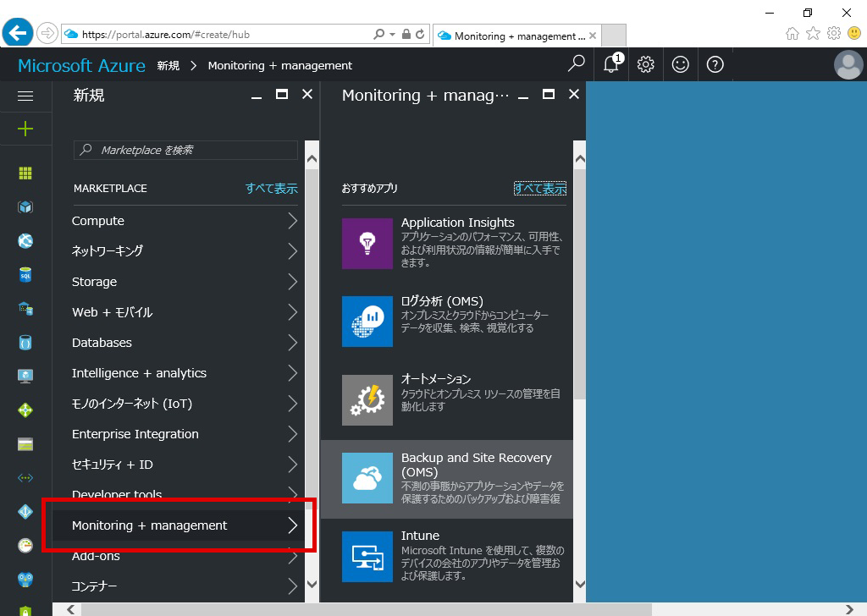Click the browser address bar URL
867x616 pixels.
(x=166, y=34)
